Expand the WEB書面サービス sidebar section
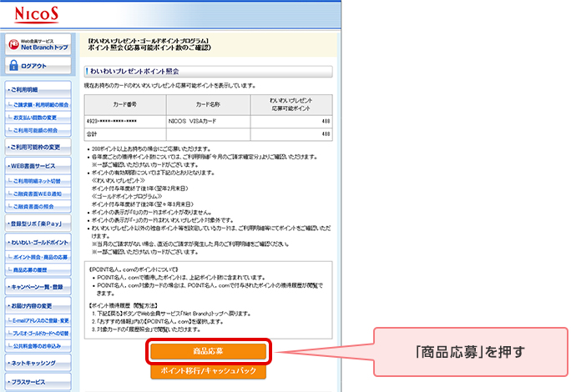Screen dimensions: 571x392 39,165
